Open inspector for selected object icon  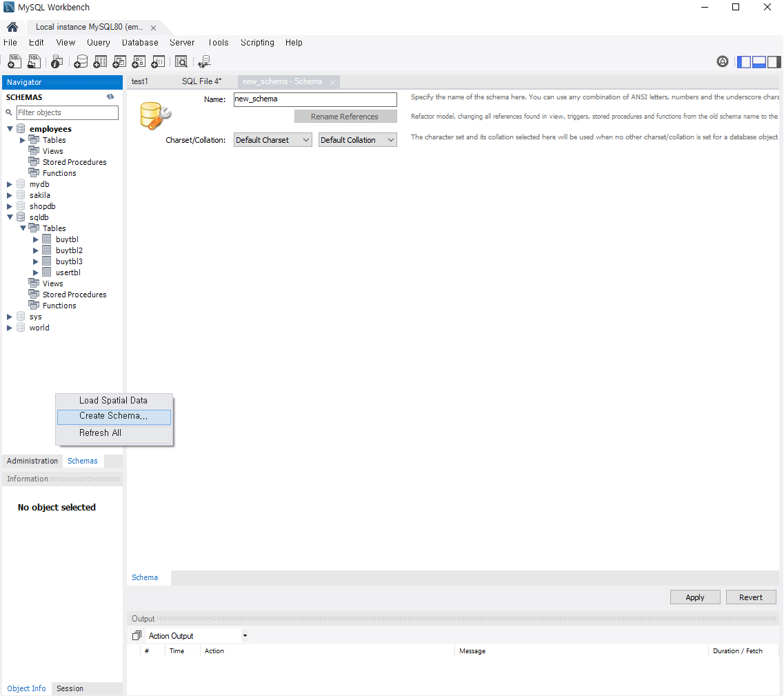pos(57,61)
